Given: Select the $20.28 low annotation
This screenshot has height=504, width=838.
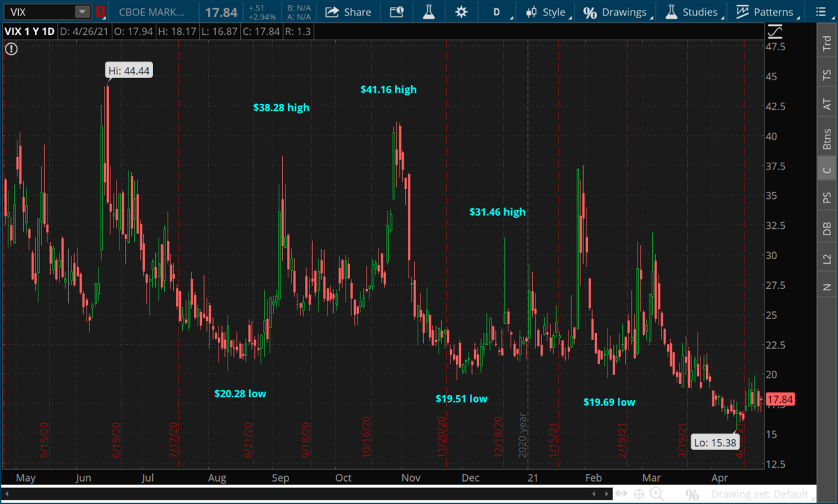Looking at the screenshot, I should tap(240, 394).
